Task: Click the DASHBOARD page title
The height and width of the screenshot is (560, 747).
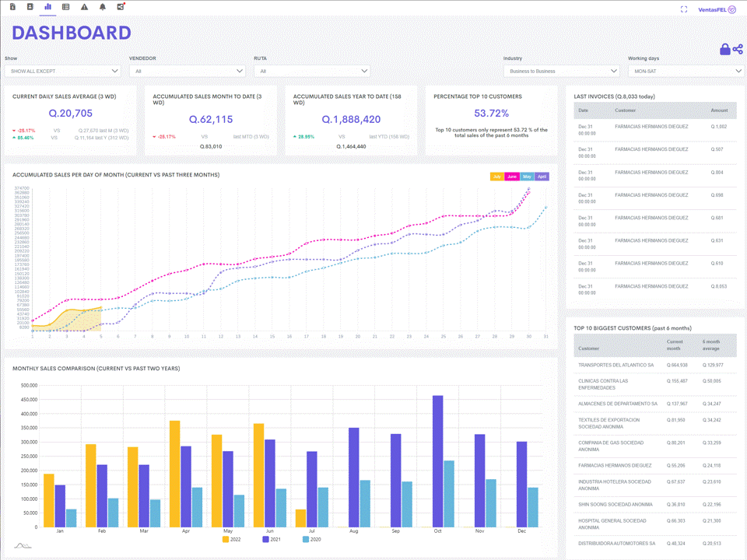Action: tap(72, 33)
